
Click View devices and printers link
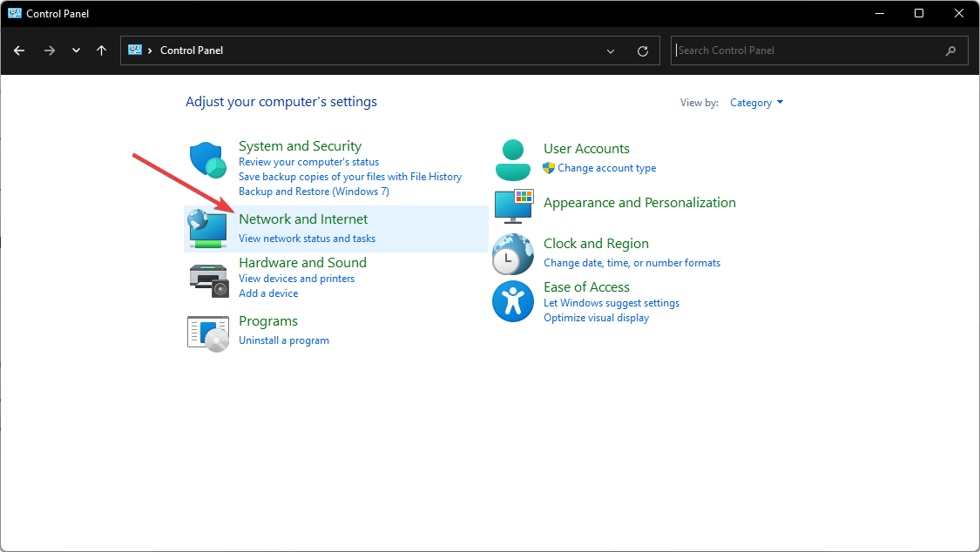pos(297,279)
